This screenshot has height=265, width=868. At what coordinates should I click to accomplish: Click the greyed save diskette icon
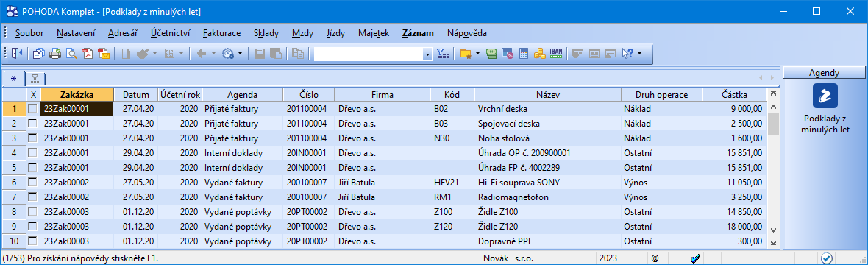pos(260,54)
